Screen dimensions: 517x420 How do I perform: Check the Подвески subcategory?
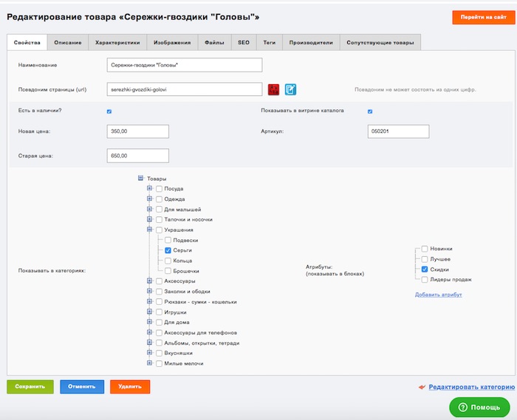(x=168, y=240)
